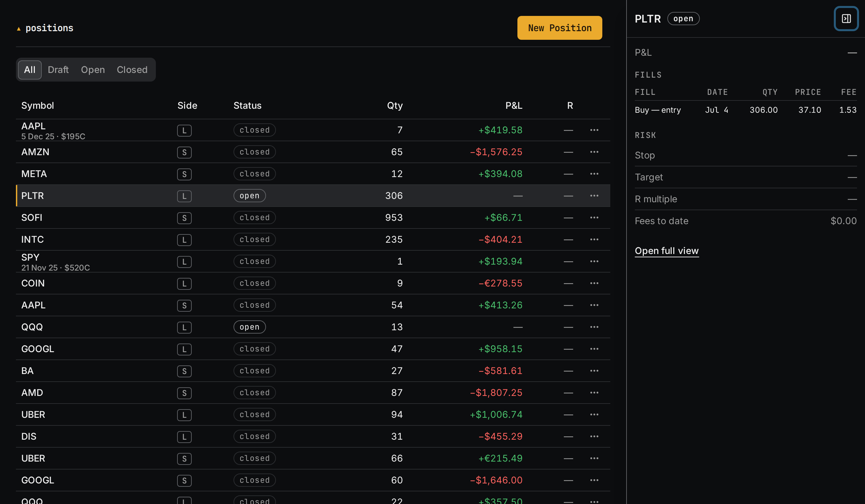Click the open badge in PLTR panel header

pyautogui.click(x=683, y=19)
